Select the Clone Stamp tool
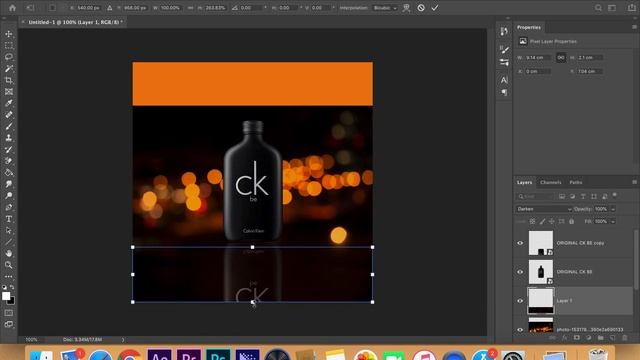640x360 pixels. click(x=9, y=138)
